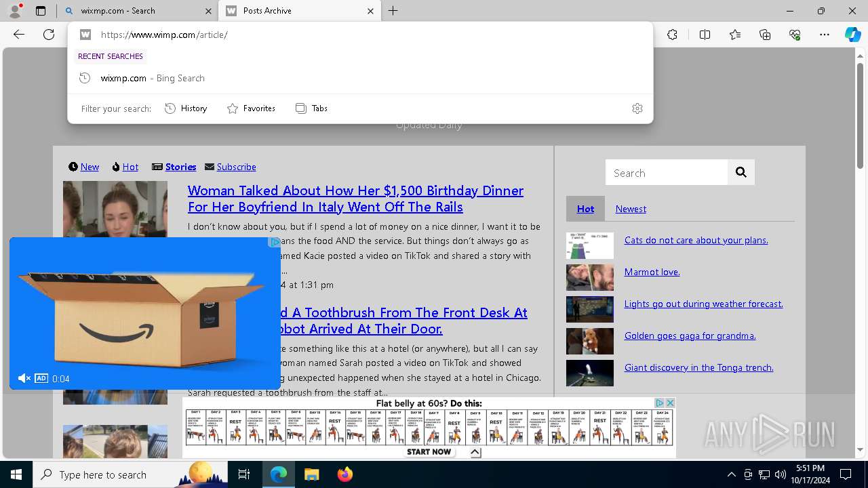
Task: Close the Posts Archive tab
Action: (370, 11)
